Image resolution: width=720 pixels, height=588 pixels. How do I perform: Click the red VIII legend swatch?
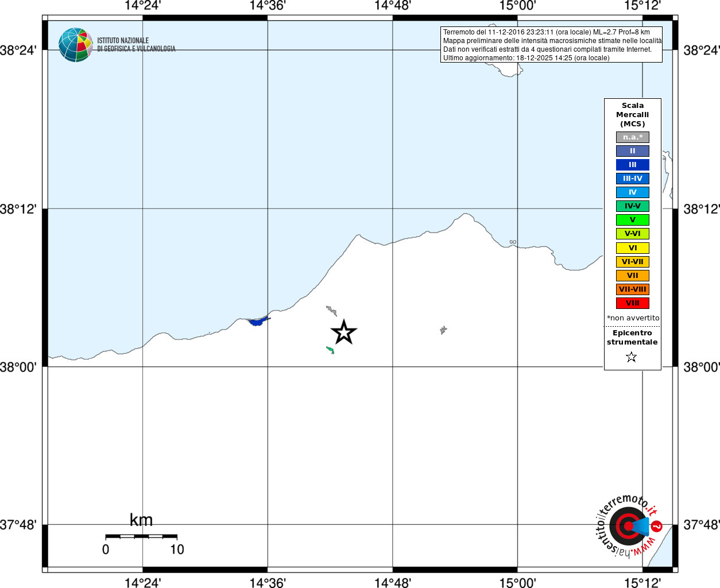coord(633,303)
